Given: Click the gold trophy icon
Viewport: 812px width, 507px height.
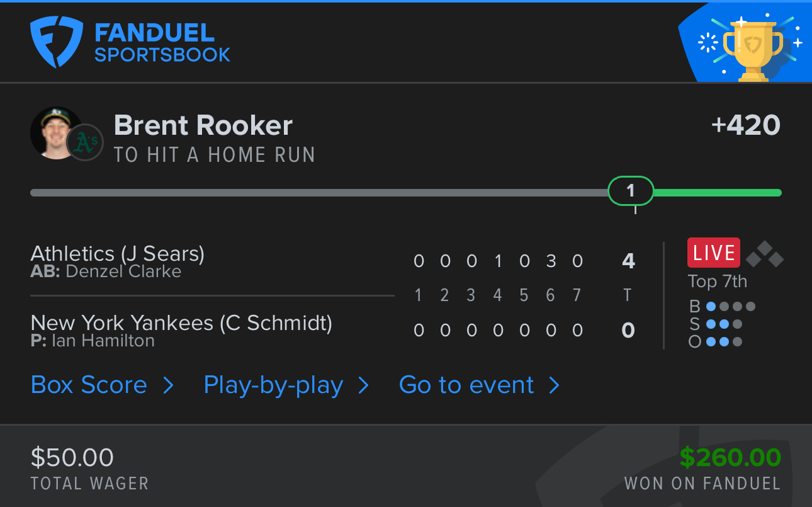Looking at the screenshot, I should click(753, 49).
